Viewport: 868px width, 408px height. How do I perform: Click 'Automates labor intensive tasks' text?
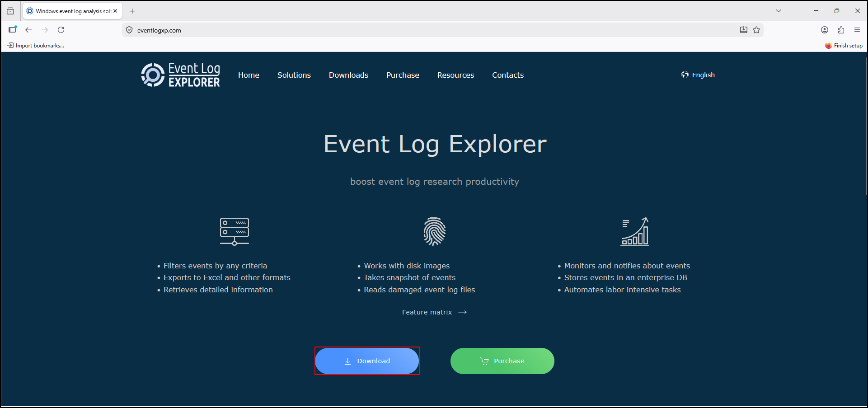(x=622, y=290)
